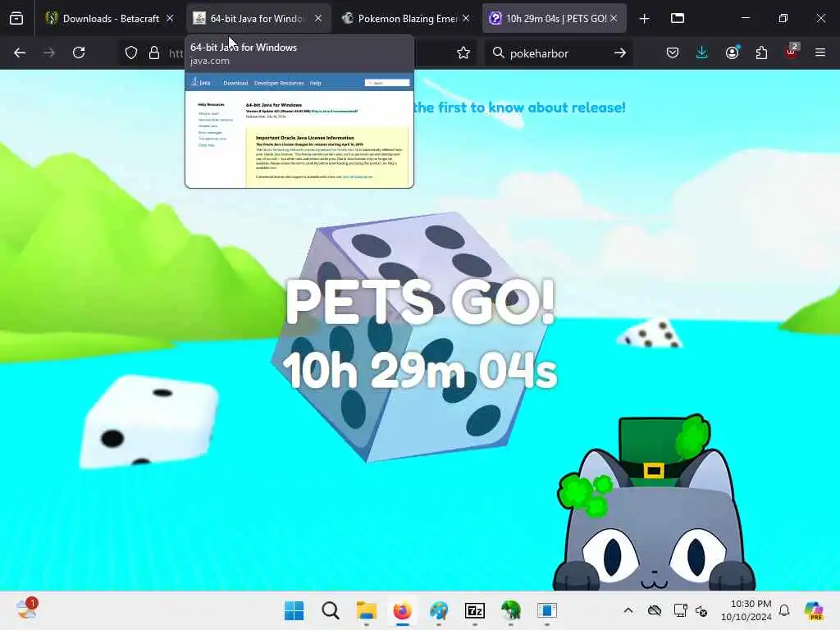This screenshot has height=630, width=840.
Task: Open the muted volume tray icon
Action: tap(702, 610)
